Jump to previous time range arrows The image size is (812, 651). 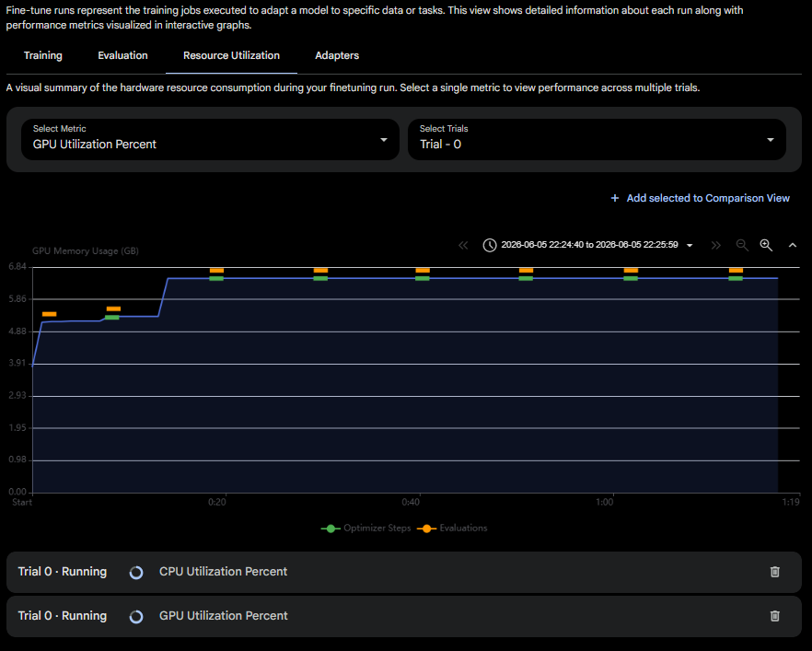coord(463,245)
